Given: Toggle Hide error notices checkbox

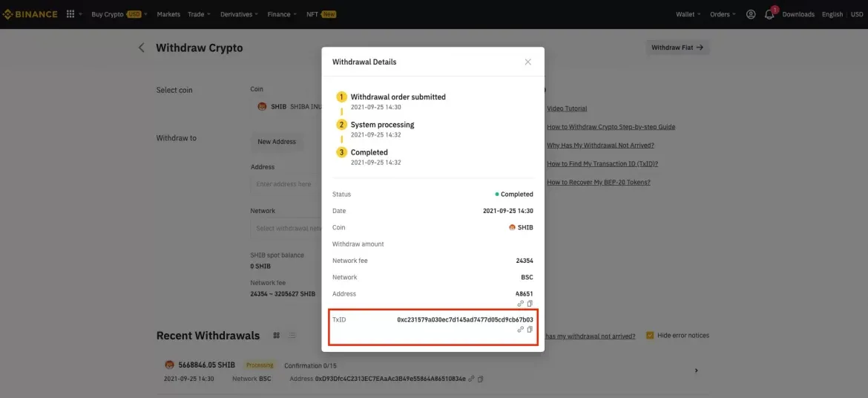Looking at the screenshot, I should coord(650,336).
